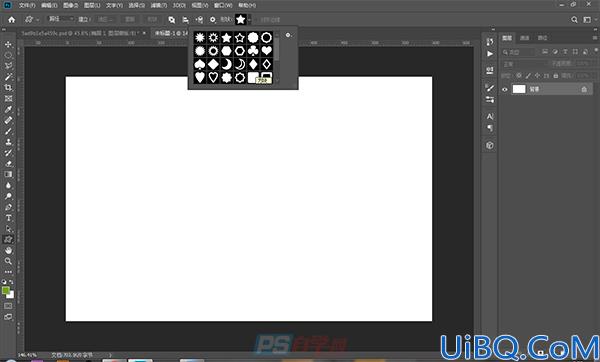Toggle the layer filter on/off switch
The height and width of the screenshot is (362, 600).
[596, 51]
